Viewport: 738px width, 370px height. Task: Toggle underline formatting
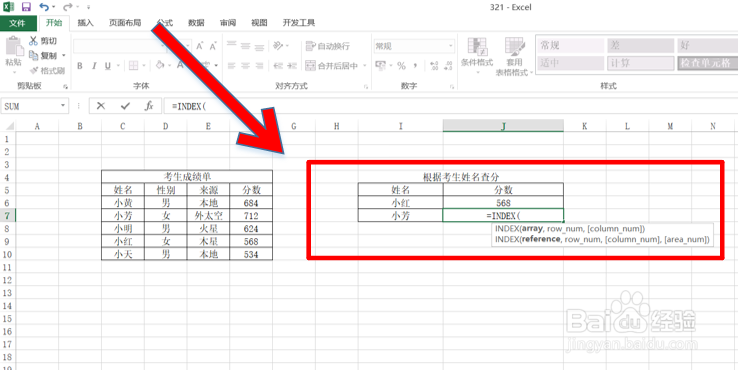click(x=108, y=66)
